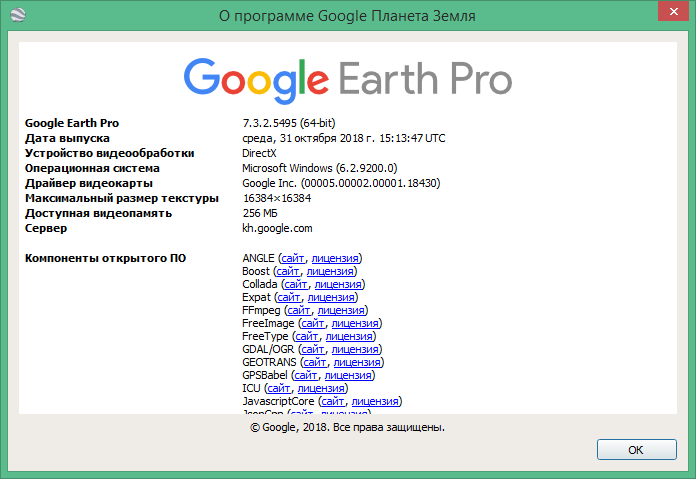Click the version number 7.3.2.5495 (64-bit)
Viewport: 696px width, 479px height.
point(289,123)
